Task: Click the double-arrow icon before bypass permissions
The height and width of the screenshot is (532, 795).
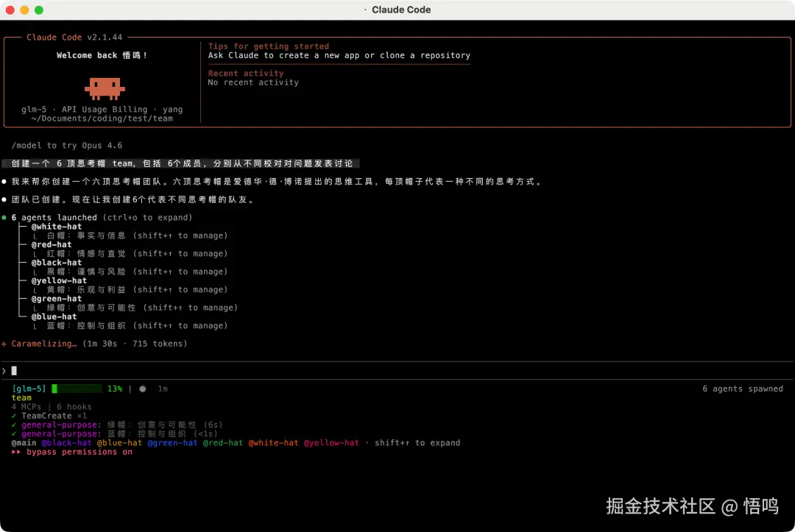Action: click(16, 452)
